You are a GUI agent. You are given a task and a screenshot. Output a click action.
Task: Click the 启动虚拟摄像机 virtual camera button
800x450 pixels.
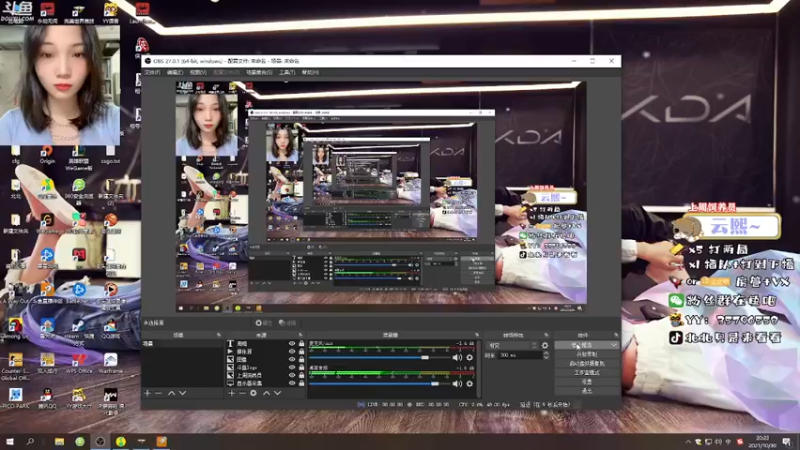pos(587,363)
